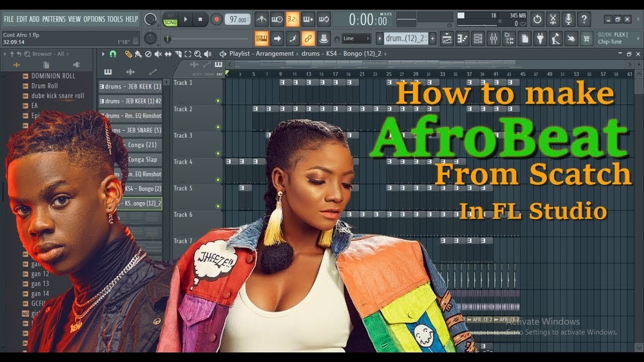Open the pattern selector drum..(12)_2
This screenshot has width=644, height=362.
[x=406, y=38]
